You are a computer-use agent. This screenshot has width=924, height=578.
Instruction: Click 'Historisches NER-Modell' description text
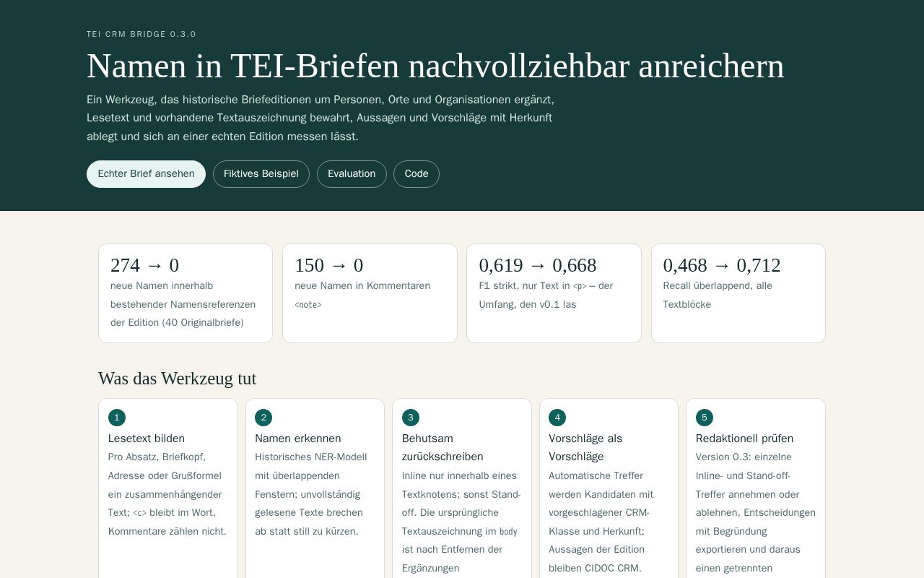[x=310, y=494]
